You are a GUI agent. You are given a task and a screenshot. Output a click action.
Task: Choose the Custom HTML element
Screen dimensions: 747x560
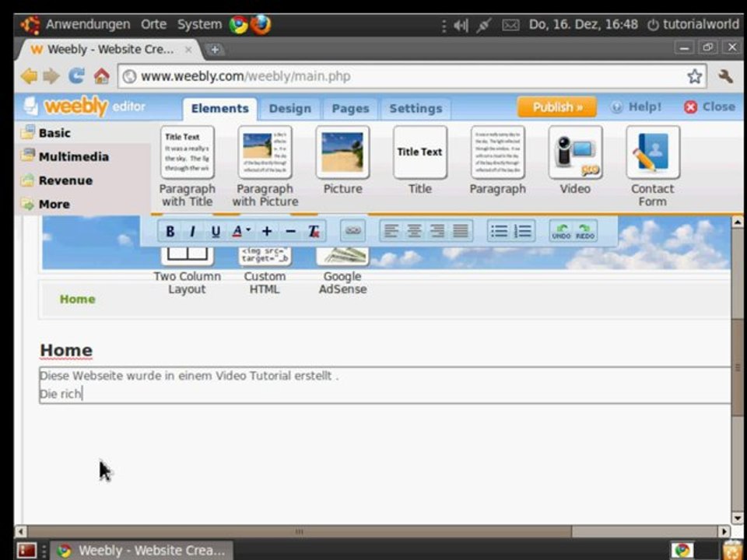[x=265, y=271]
